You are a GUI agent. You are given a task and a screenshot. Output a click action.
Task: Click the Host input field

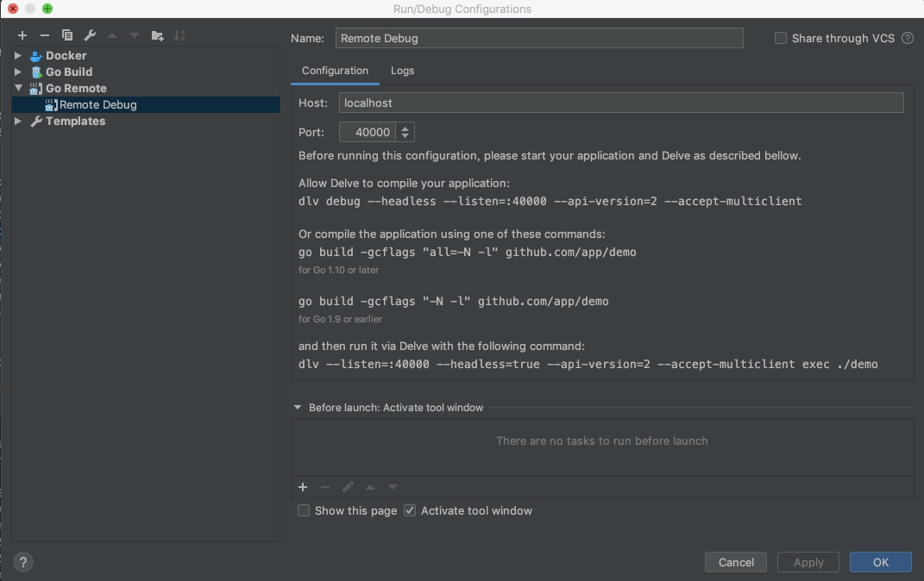620,103
